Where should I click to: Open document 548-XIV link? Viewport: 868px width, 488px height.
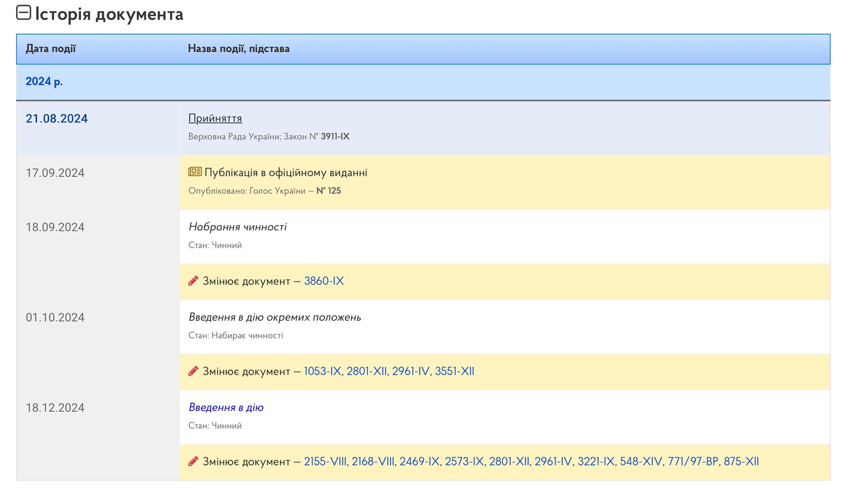pos(641,461)
